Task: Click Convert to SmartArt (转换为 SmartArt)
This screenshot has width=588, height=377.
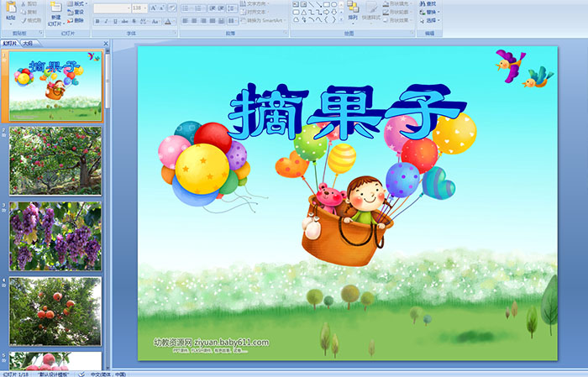Action: (263, 20)
